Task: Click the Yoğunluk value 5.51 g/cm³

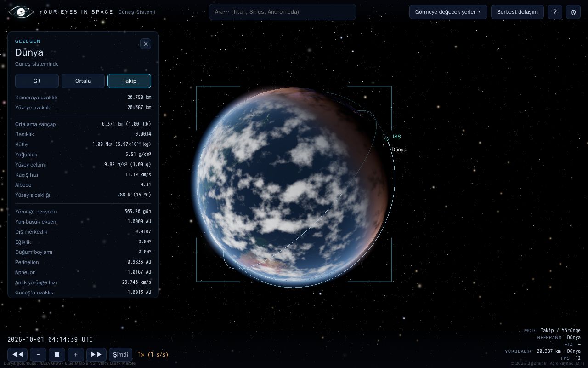Action: click(138, 155)
